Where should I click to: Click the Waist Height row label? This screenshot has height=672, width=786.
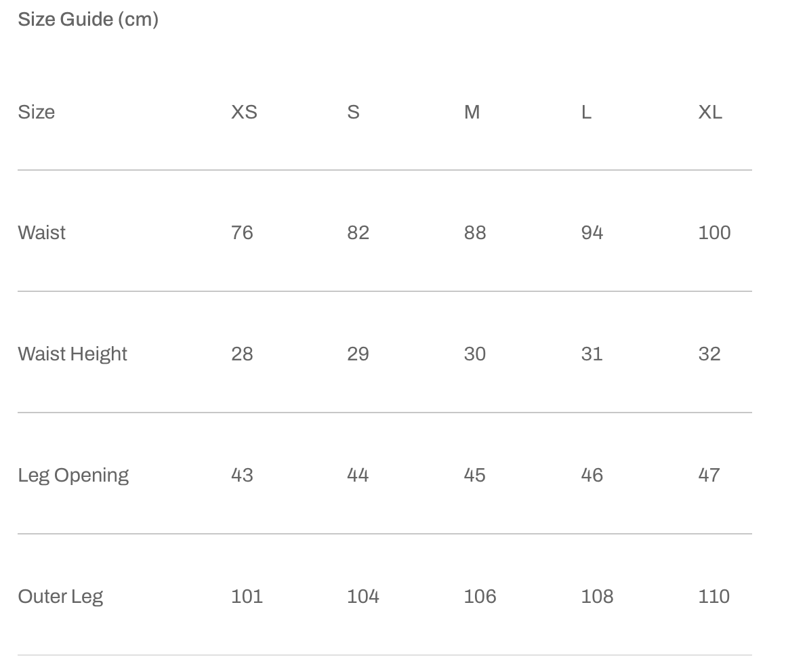pos(73,354)
